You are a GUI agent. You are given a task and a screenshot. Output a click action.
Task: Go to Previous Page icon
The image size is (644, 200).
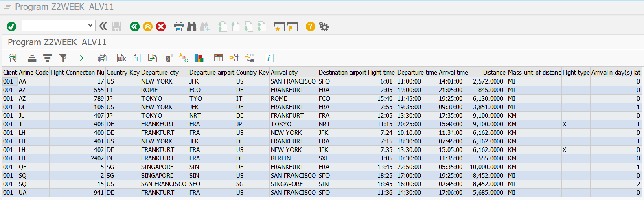236,26
